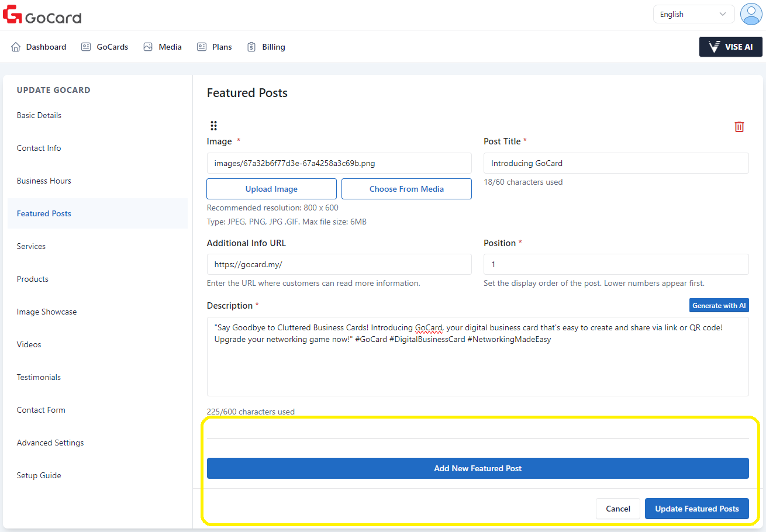The height and width of the screenshot is (532, 766).
Task: Click into the Post Title field
Action: [x=616, y=163]
